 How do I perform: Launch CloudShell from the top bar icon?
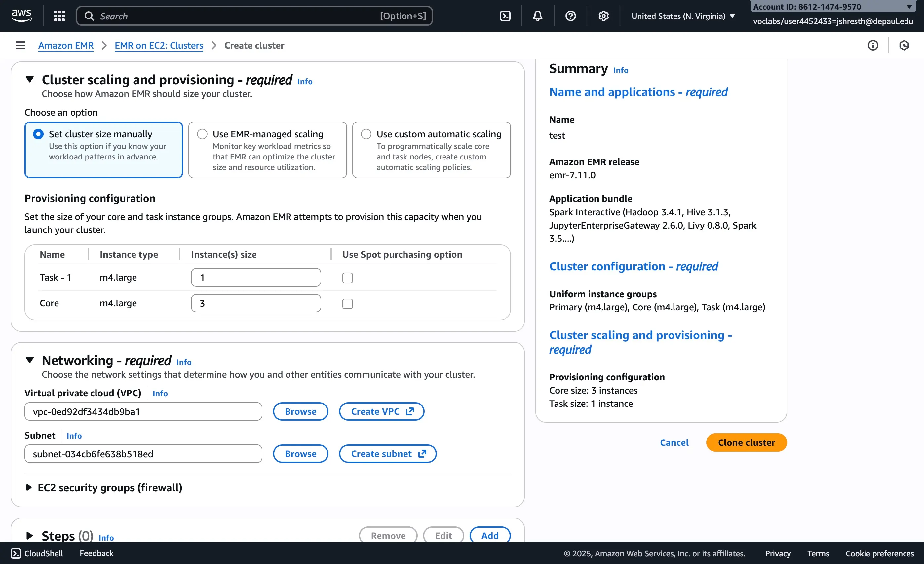tap(505, 16)
